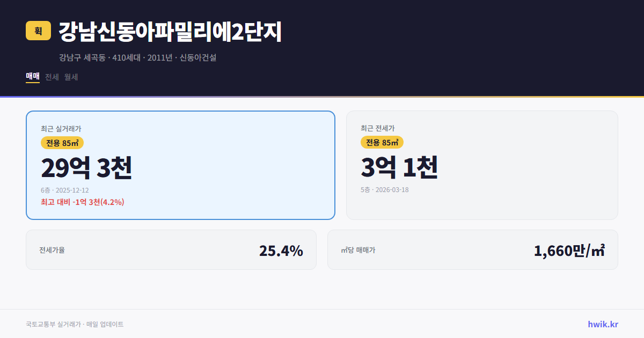Click the 전용 85㎡ badge on jeonse card

click(383, 143)
